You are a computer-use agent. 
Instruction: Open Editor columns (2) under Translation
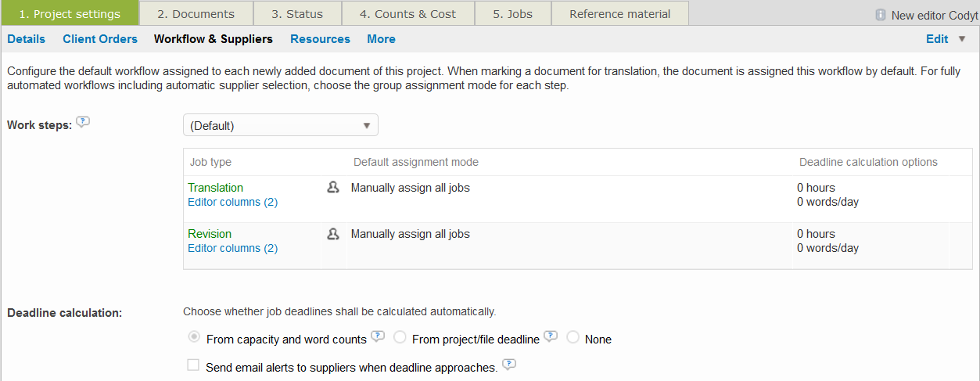[232, 202]
